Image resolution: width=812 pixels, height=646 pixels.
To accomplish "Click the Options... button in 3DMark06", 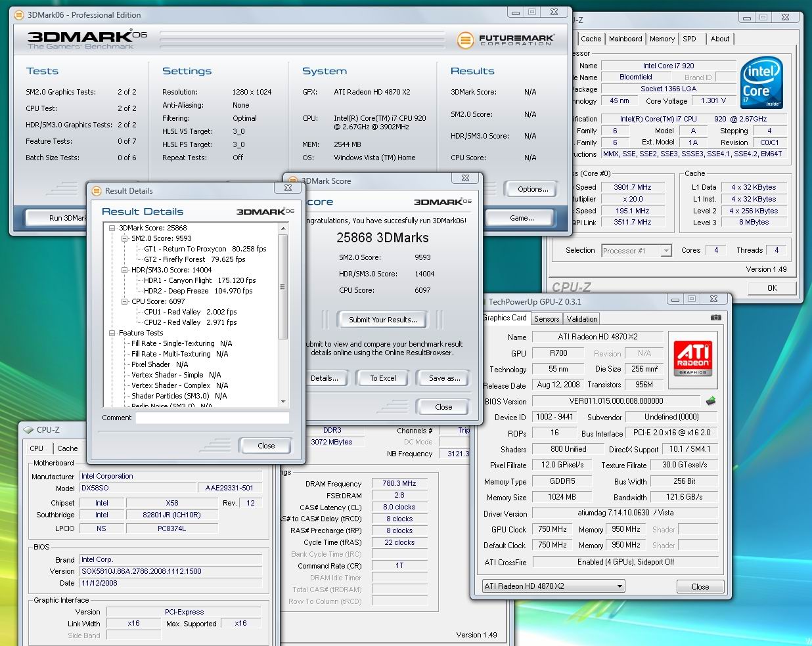I will [533, 189].
